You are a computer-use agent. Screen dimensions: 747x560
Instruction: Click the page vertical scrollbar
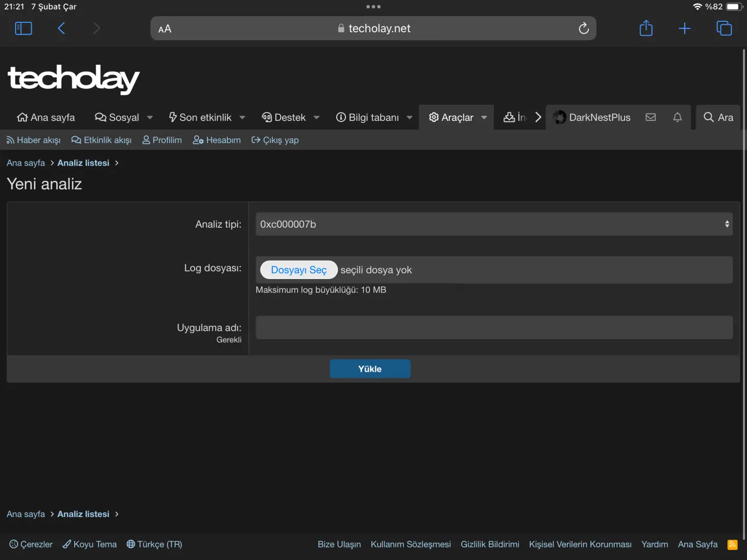point(744,294)
